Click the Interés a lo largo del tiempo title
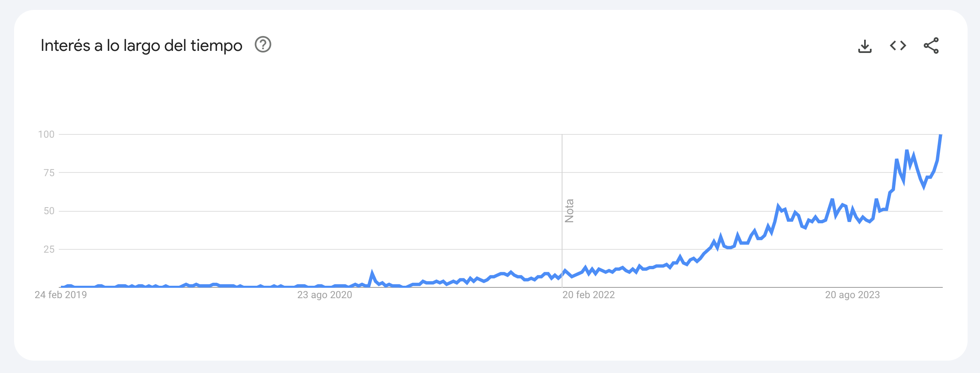The height and width of the screenshot is (373, 980). tap(142, 45)
